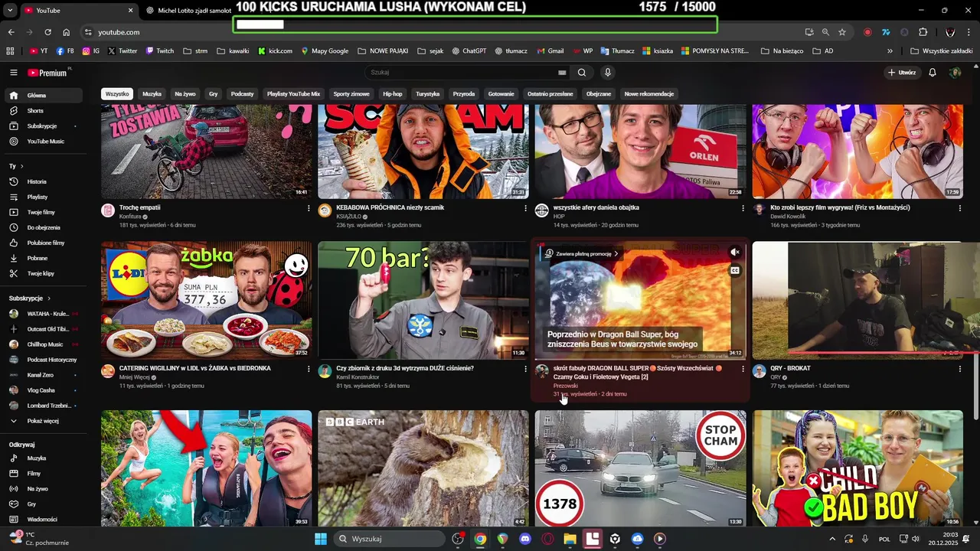Start voice search with the microphone

coord(608,73)
